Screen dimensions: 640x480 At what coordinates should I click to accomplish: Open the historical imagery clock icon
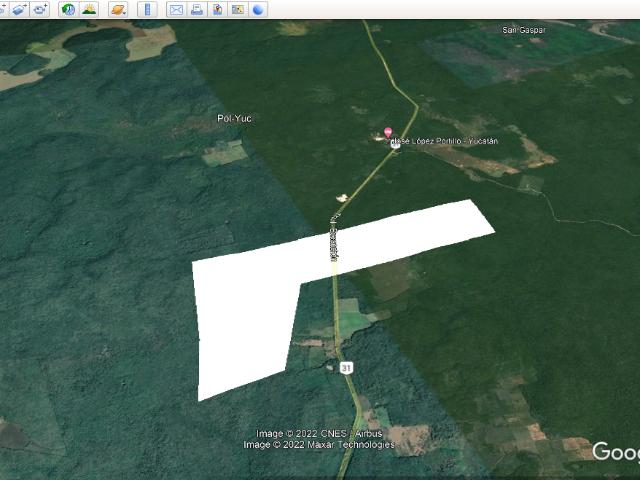[x=68, y=9]
